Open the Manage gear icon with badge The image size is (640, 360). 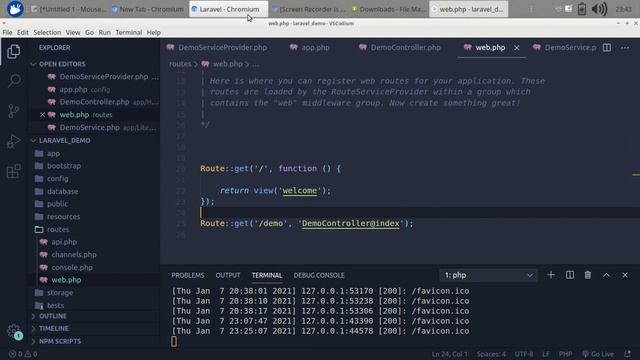pos(14,331)
